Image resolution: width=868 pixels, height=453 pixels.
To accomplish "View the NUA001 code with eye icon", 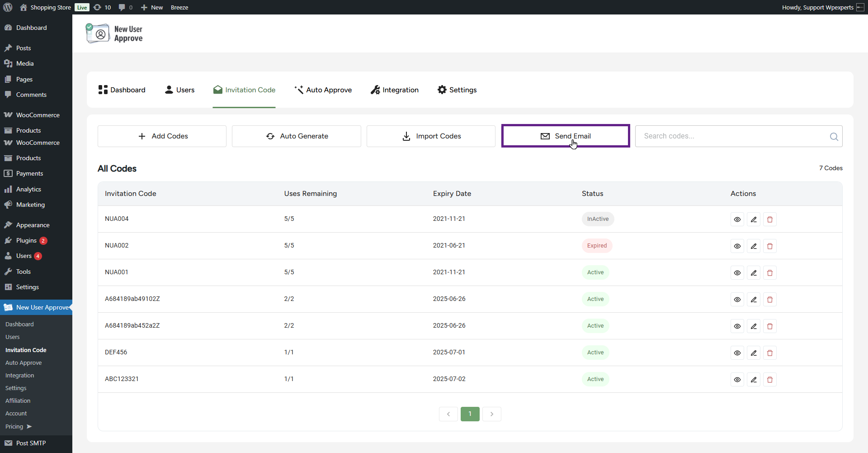I will click(x=737, y=273).
